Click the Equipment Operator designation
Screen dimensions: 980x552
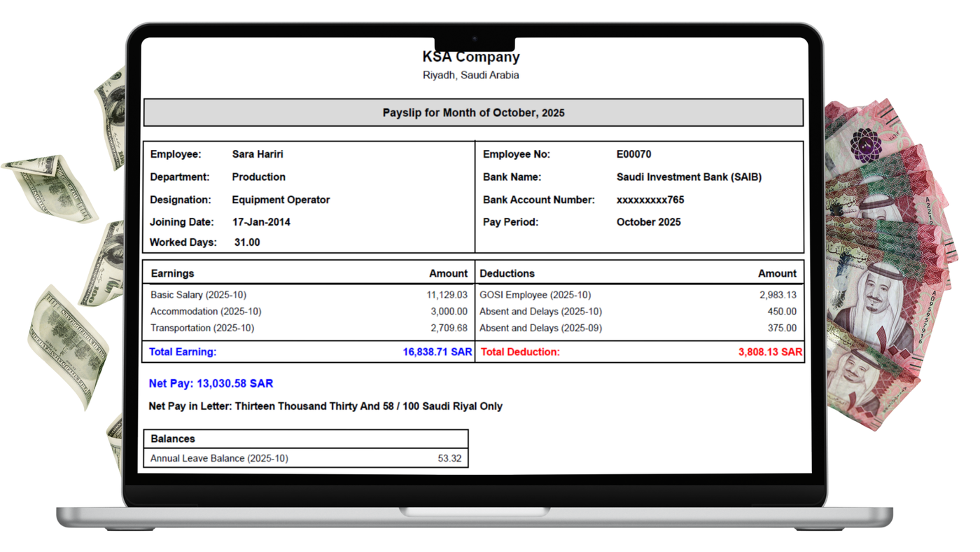(x=281, y=200)
